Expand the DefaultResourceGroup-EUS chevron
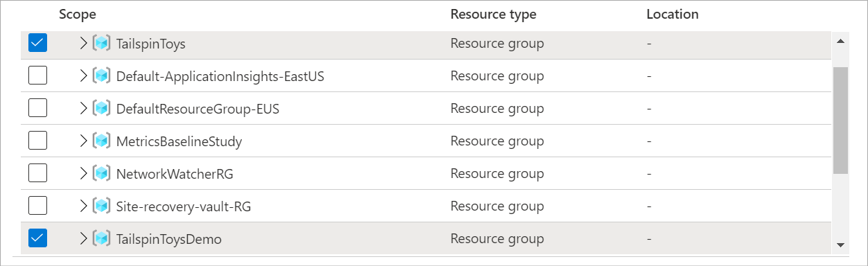Viewport: 868px width, 266px height. [x=84, y=108]
